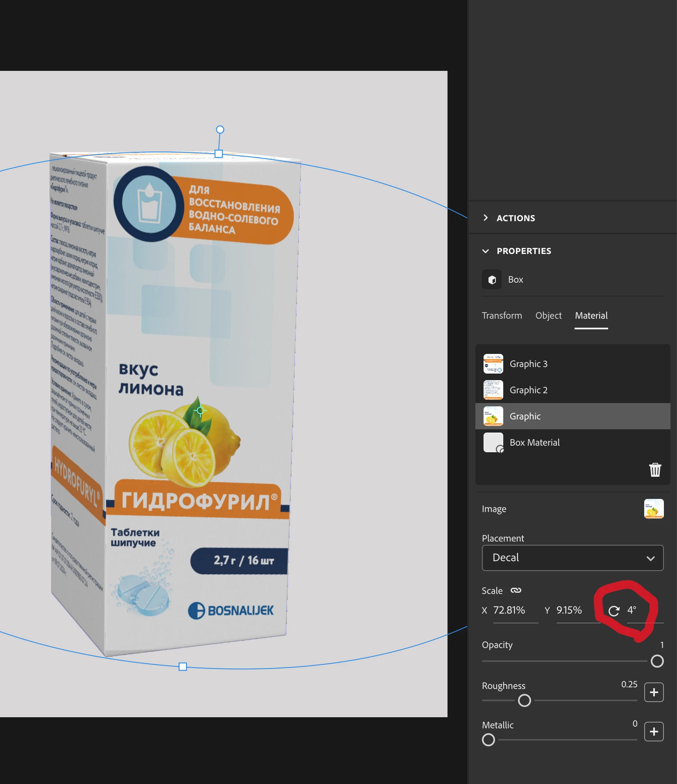The height and width of the screenshot is (784, 677).
Task: Open the Image thumbnail picker
Action: coord(654,509)
